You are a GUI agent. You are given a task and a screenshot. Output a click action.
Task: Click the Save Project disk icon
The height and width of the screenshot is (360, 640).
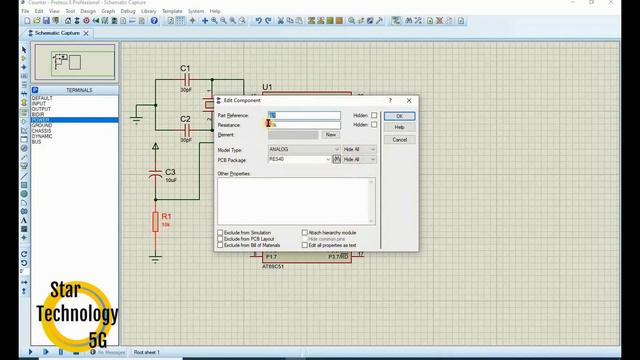coord(46,20)
